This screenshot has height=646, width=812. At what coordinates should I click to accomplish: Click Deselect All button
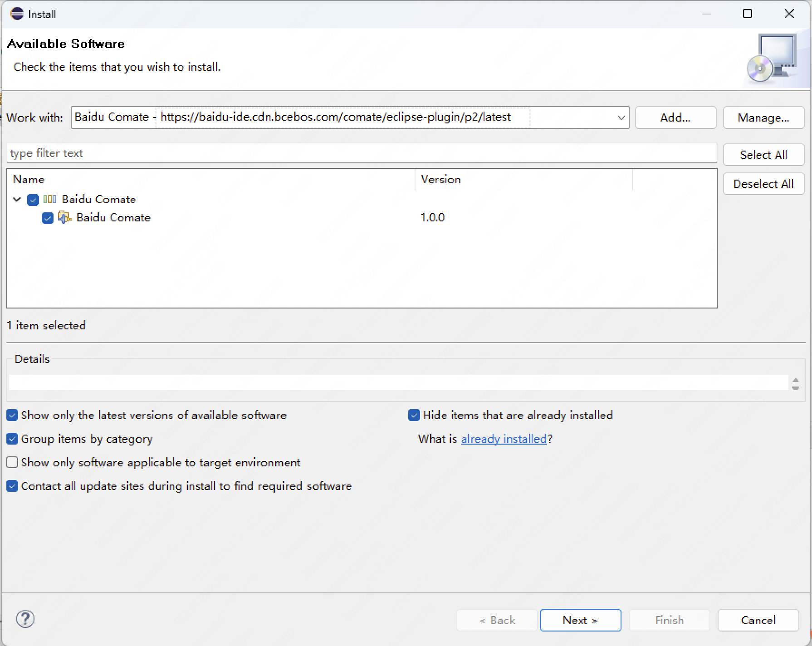tap(763, 184)
